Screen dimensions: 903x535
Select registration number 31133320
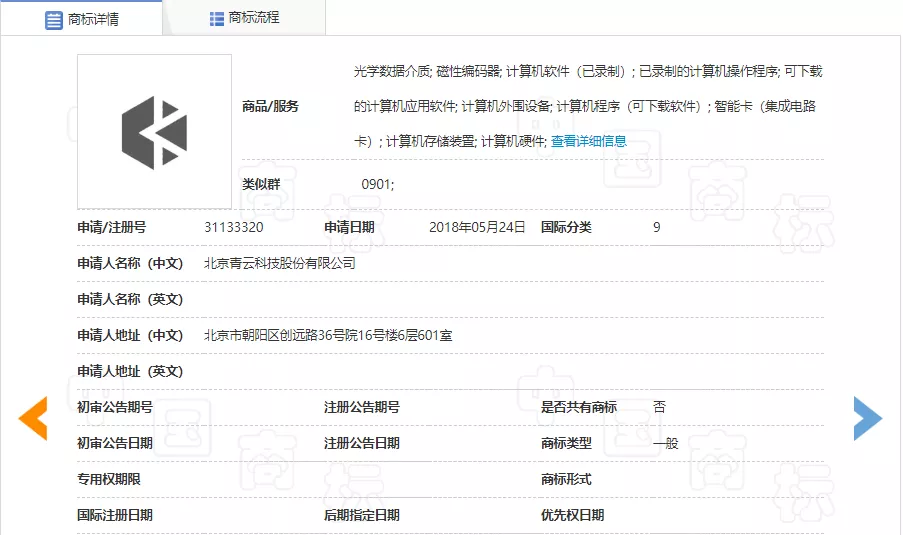pos(234,227)
